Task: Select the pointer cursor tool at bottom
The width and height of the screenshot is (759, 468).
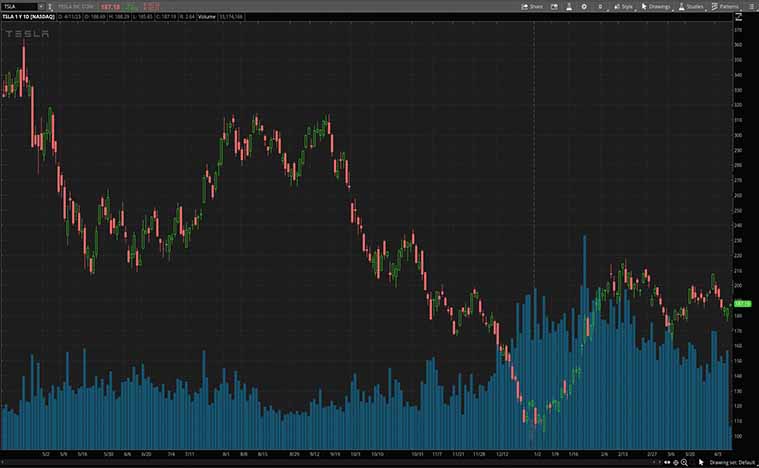Action: [x=701, y=463]
